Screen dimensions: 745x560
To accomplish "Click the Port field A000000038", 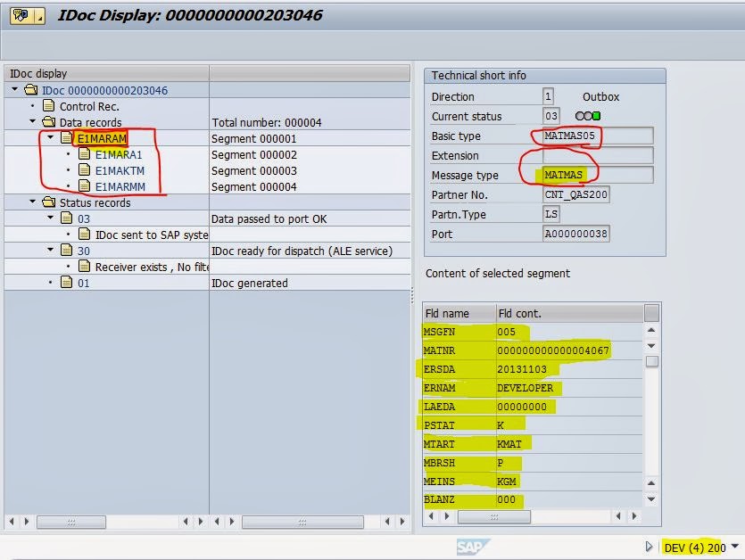I will click(575, 234).
